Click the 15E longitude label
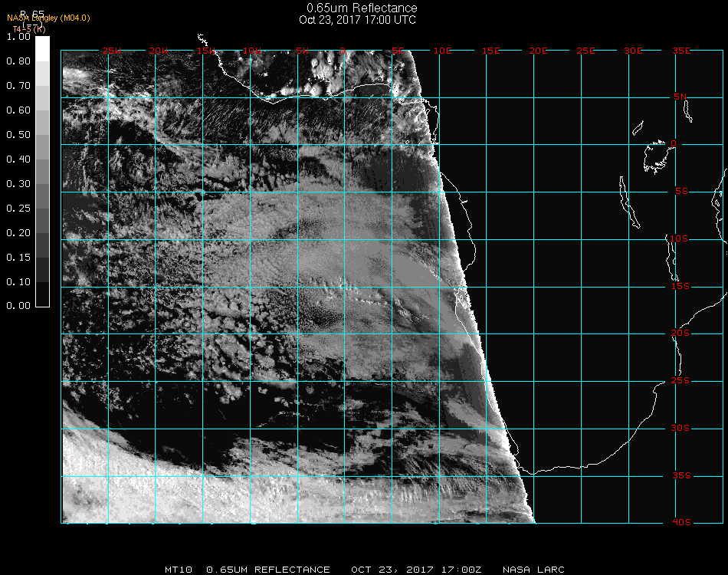The image size is (728, 575). pyautogui.click(x=490, y=51)
